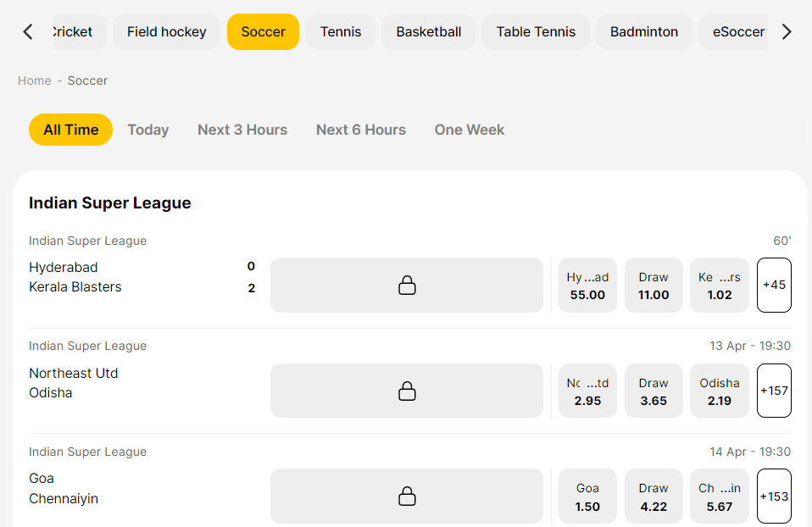Open the Odisha team name in match list
The width and height of the screenshot is (812, 527).
tap(50, 393)
